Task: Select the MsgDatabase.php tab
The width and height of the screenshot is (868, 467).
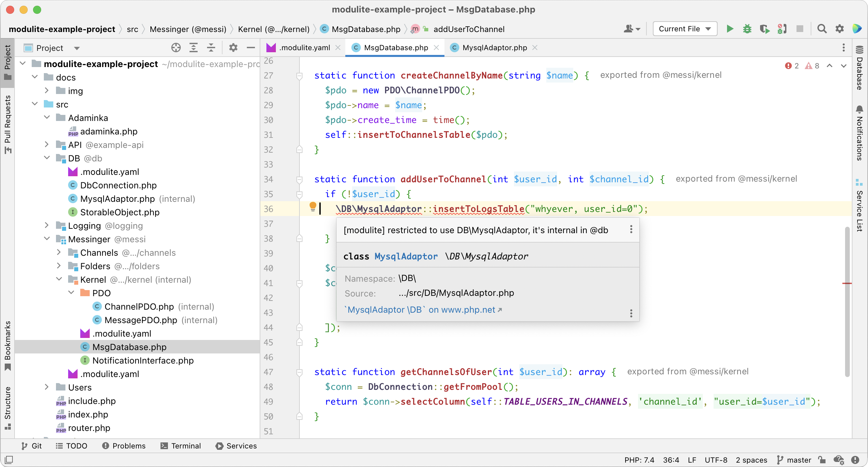Action: (x=395, y=48)
